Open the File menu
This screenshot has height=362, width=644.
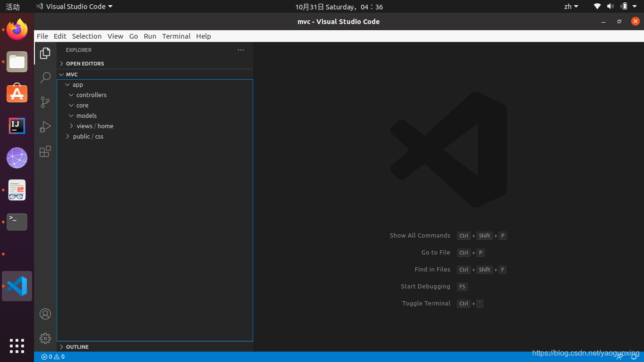click(x=42, y=36)
